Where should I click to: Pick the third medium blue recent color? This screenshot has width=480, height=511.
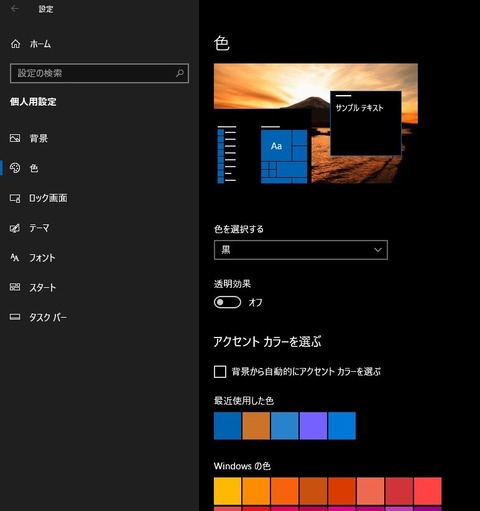coord(285,426)
